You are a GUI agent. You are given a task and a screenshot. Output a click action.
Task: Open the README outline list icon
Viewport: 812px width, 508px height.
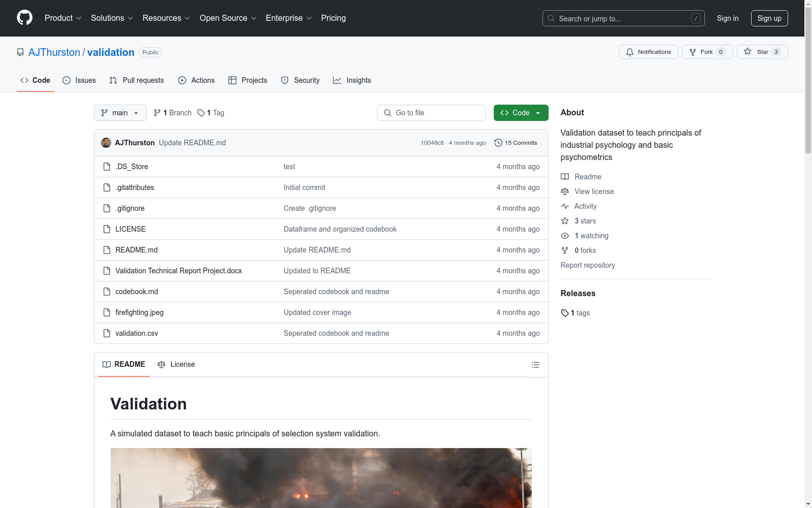pyautogui.click(x=535, y=365)
